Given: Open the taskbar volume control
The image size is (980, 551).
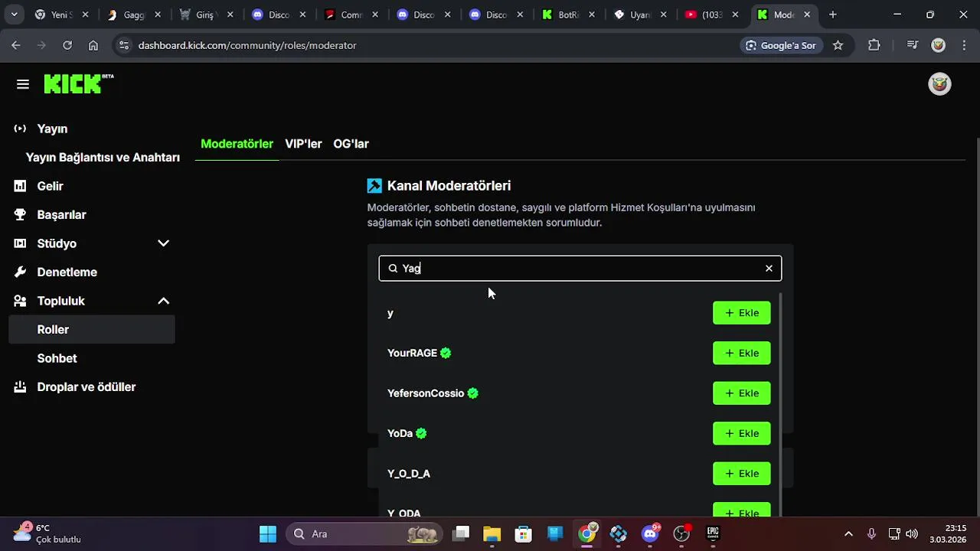Looking at the screenshot, I should click(x=912, y=533).
